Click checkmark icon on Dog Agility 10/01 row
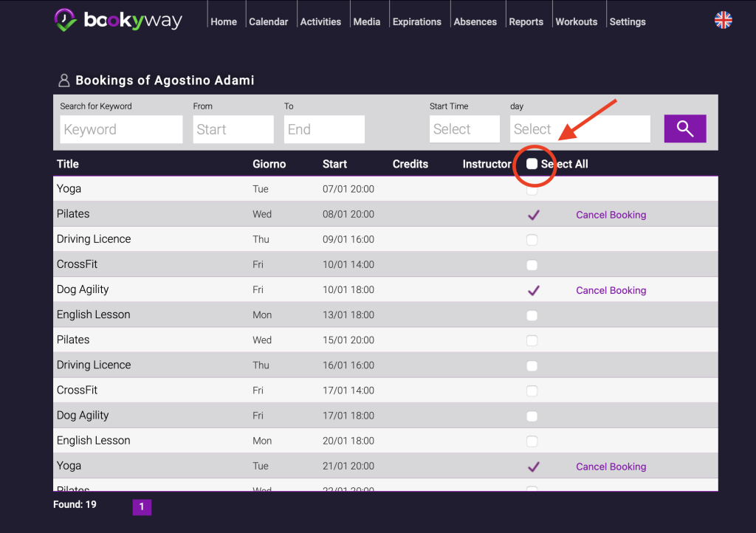756x533 pixels. (x=533, y=290)
